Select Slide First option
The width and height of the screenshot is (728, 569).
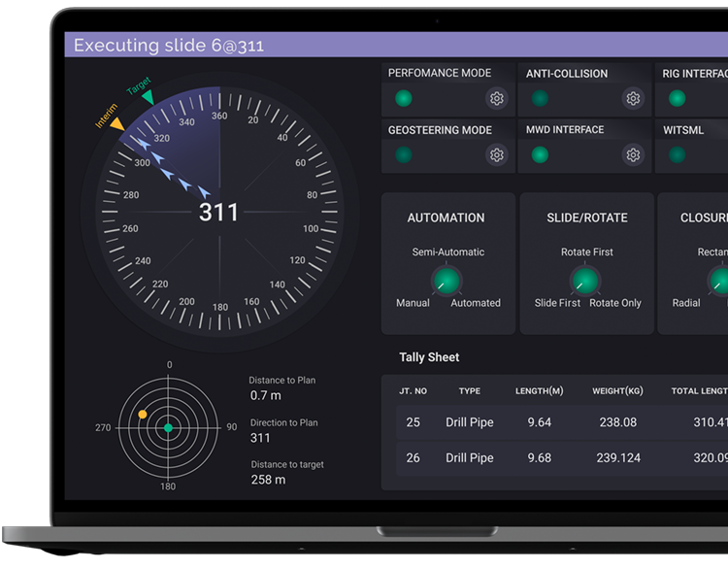click(557, 303)
